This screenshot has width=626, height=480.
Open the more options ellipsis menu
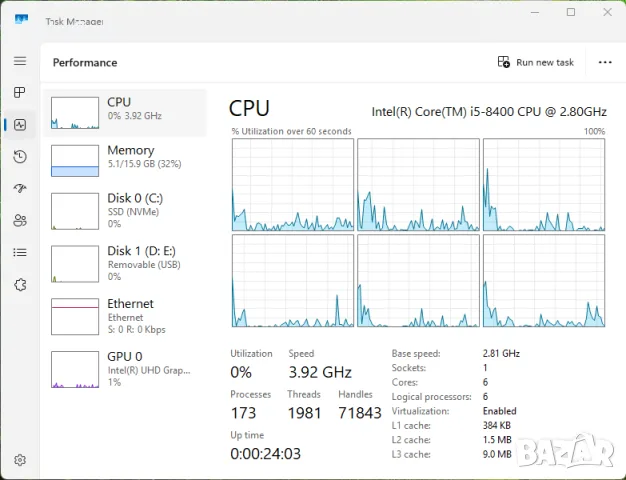click(x=605, y=62)
